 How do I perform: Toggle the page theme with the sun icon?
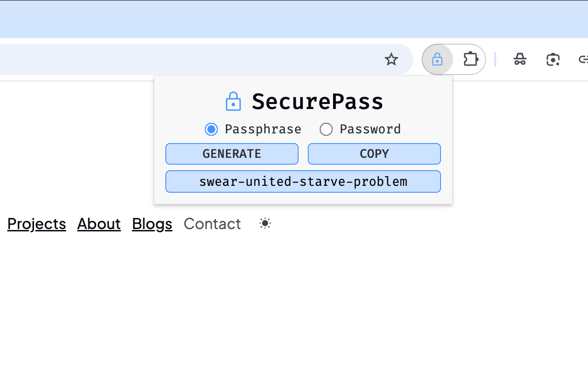click(x=264, y=224)
